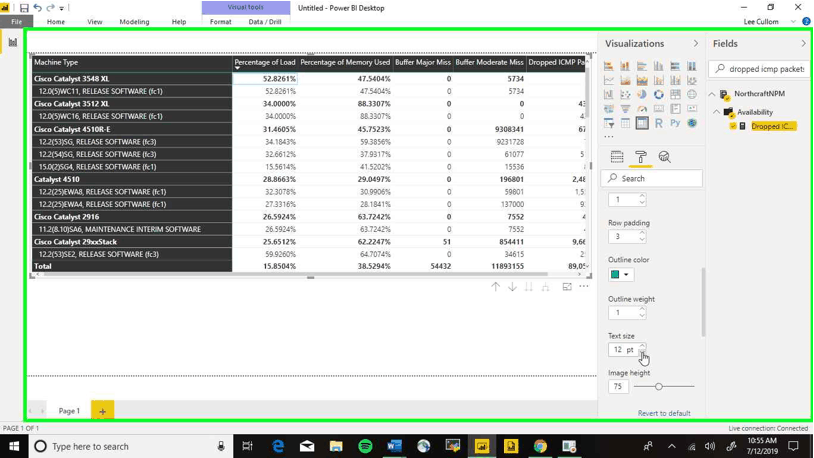Select the KPI visual

(691, 109)
